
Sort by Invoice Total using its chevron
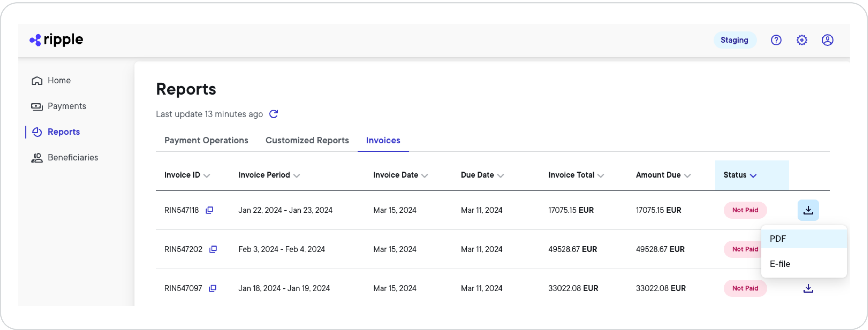coord(601,176)
